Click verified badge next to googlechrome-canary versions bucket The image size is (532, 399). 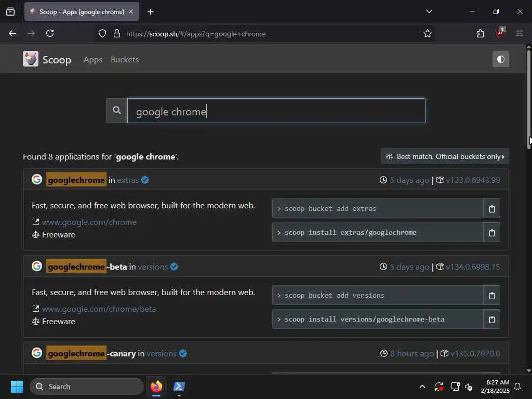click(183, 353)
